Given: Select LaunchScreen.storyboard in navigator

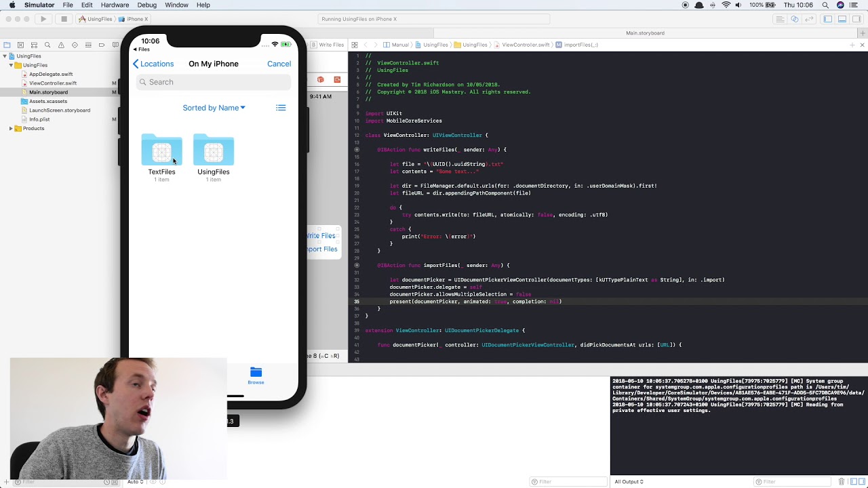Looking at the screenshot, I should [60, 110].
